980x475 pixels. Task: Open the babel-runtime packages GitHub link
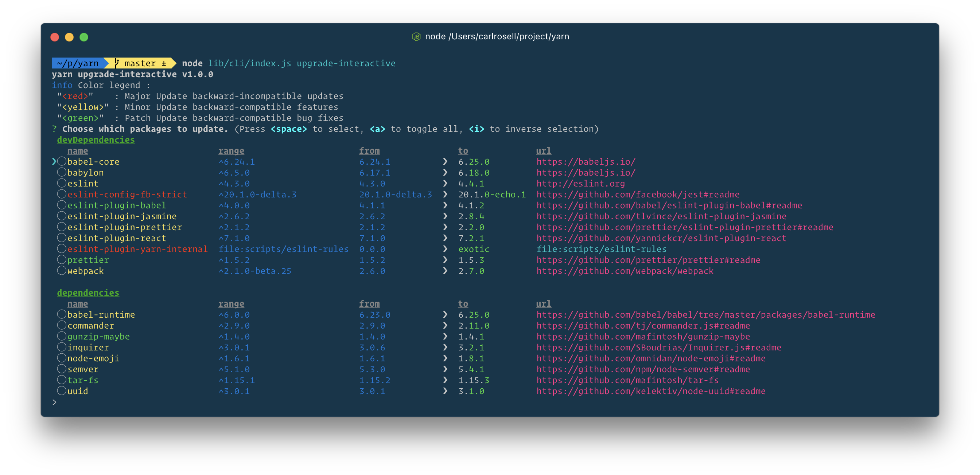pyautogui.click(x=706, y=315)
